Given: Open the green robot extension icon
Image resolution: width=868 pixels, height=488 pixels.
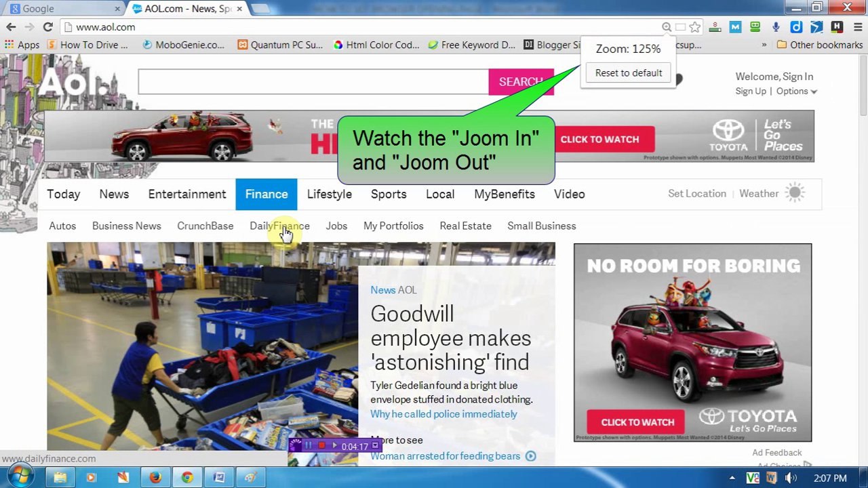Looking at the screenshot, I should tap(755, 27).
